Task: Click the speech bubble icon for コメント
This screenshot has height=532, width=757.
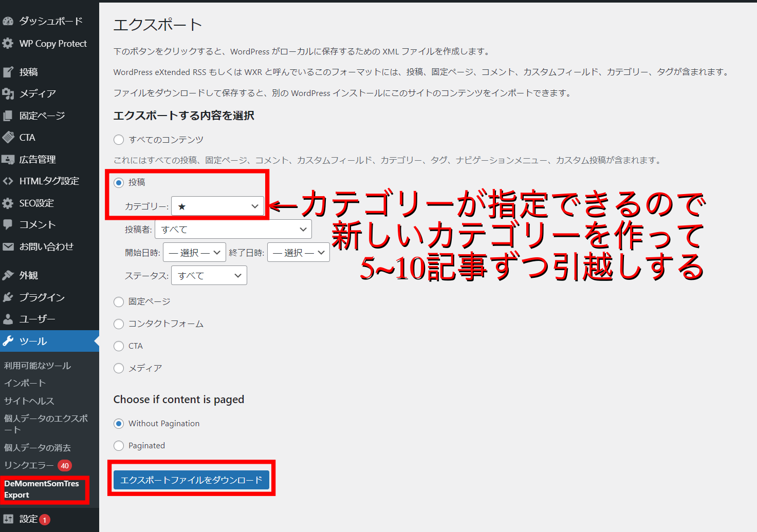Action: point(8,224)
